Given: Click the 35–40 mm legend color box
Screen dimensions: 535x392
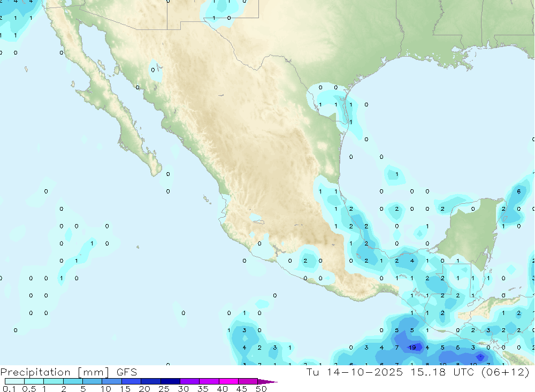Looking at the screenshot, I should (x=209, y=381).
